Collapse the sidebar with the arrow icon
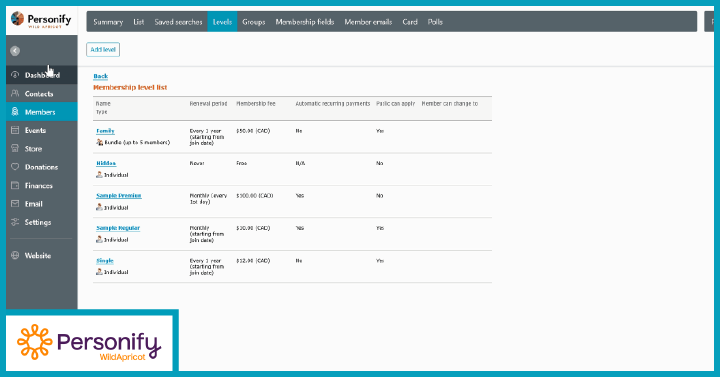 [x=15, y=51]
